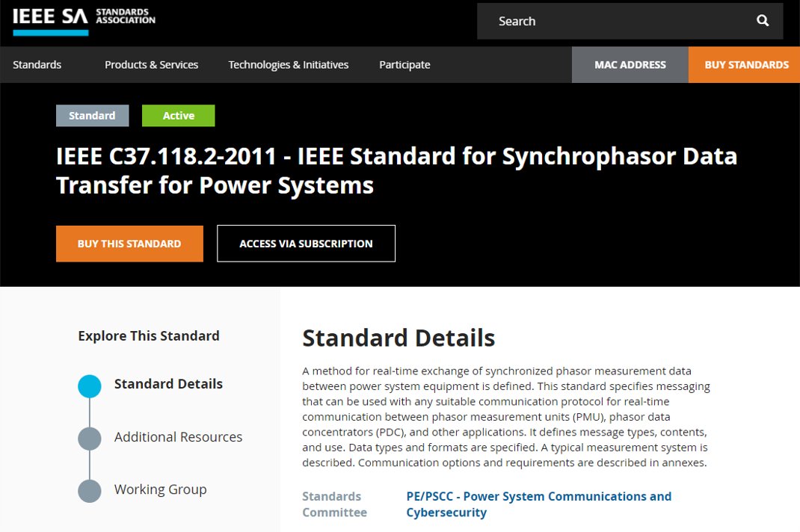Open the Standards menu

pos(37,65)
